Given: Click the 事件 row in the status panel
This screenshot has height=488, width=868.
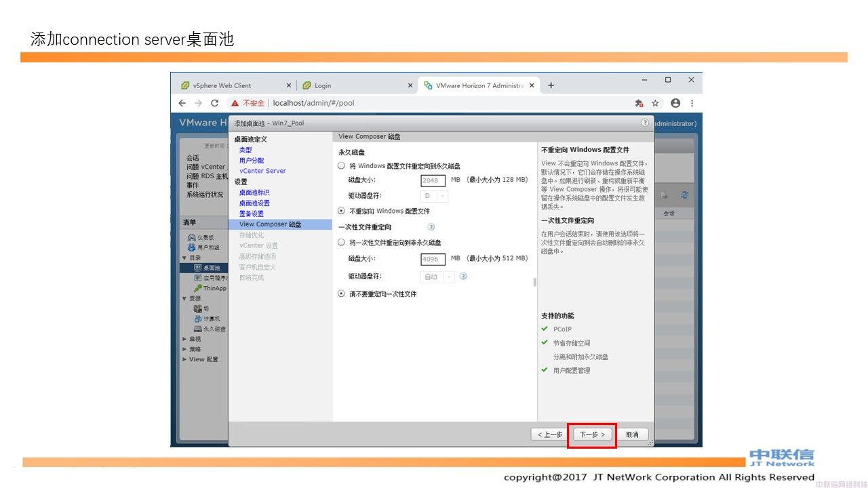Looking at the screenshot, I should [193, 185].
